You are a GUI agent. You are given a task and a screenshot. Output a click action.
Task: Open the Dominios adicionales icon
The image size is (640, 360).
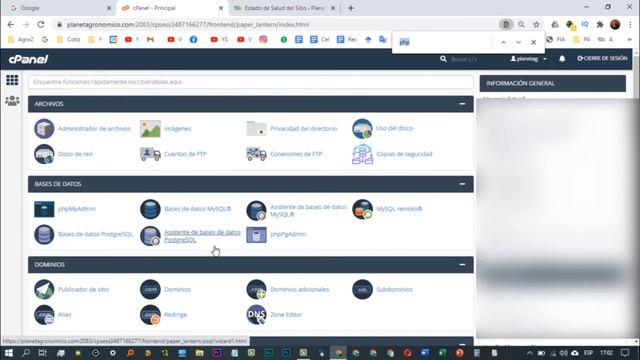coord(256,289)
